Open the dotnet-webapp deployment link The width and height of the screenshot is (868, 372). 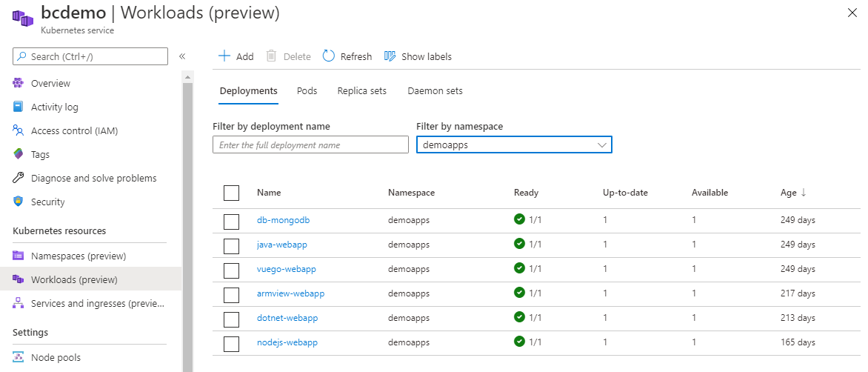coord(287,318)
